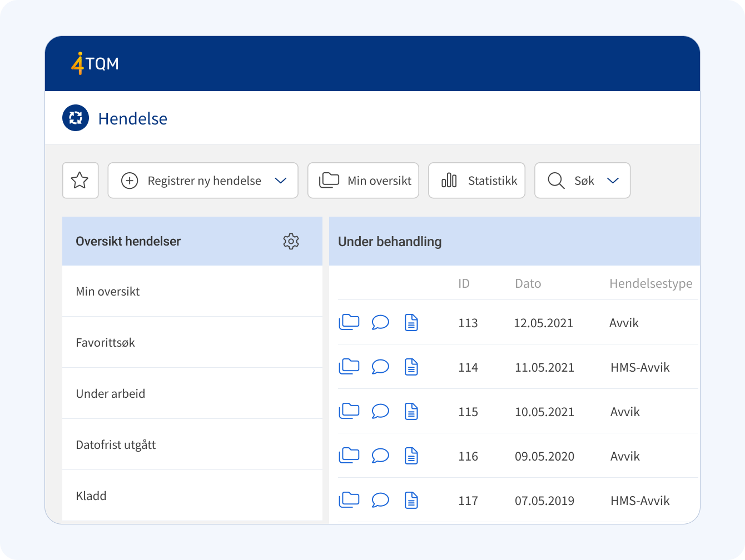This screenshot has width=745, height=560.
Task: Click the Hendelse page title
Action: pyautogui.click(x=133, y=118)
